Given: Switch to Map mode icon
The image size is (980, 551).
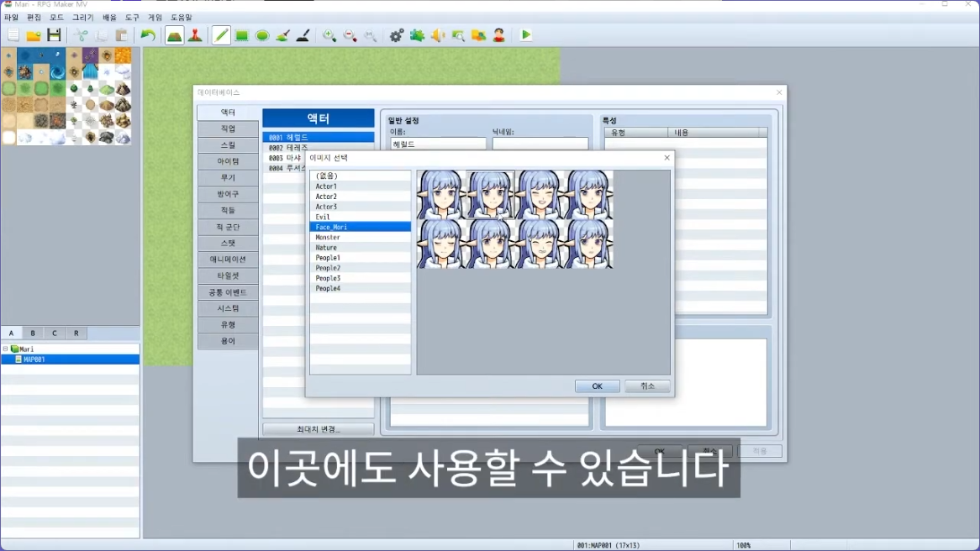Looking at the screenshot, I should pyautogui.click(x=174, y=35).
